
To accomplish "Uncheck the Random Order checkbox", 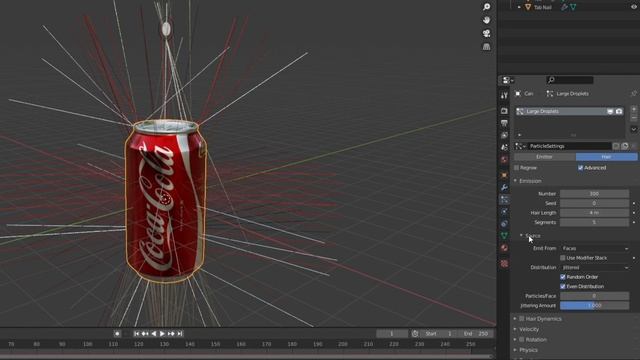I will [x=563, y=277].
